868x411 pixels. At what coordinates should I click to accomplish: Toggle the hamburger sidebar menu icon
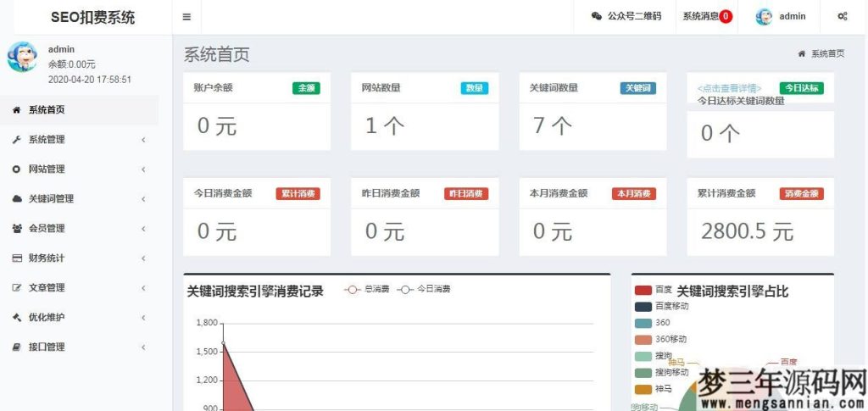tap(186, 17)
